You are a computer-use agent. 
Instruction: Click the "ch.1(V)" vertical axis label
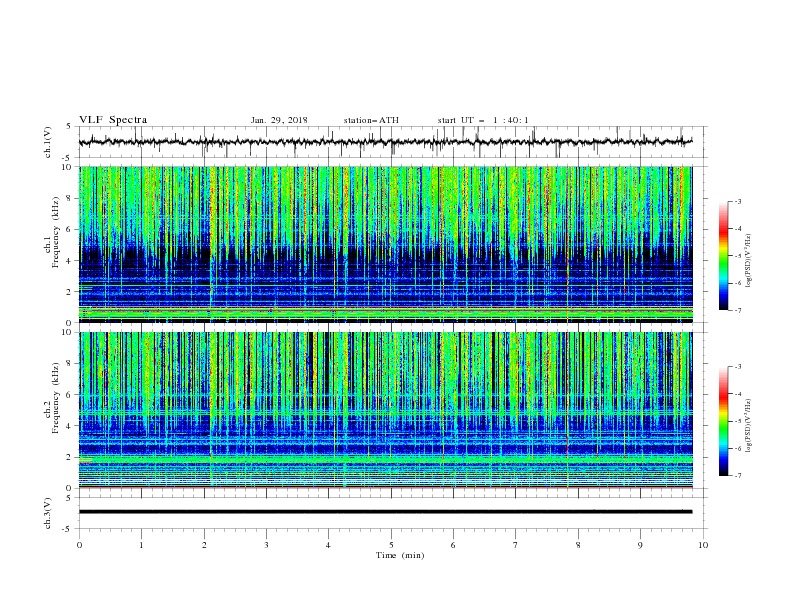(x=48, y=142)
